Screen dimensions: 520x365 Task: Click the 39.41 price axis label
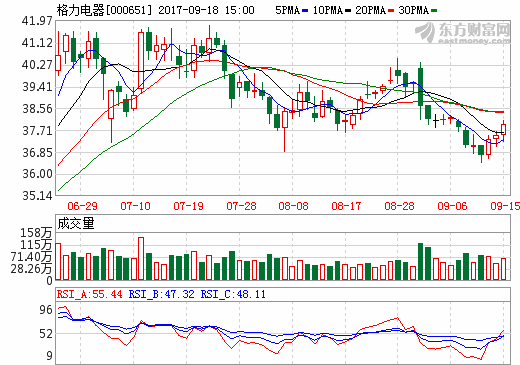click(37, 87)
